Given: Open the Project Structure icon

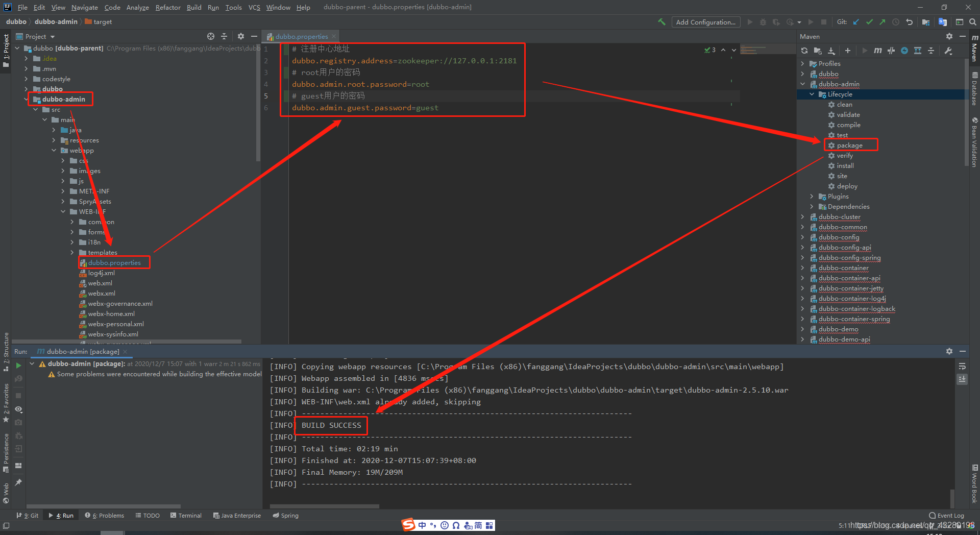Looking at the screenshot, I should pyautogui.click(x=926, y=22).
